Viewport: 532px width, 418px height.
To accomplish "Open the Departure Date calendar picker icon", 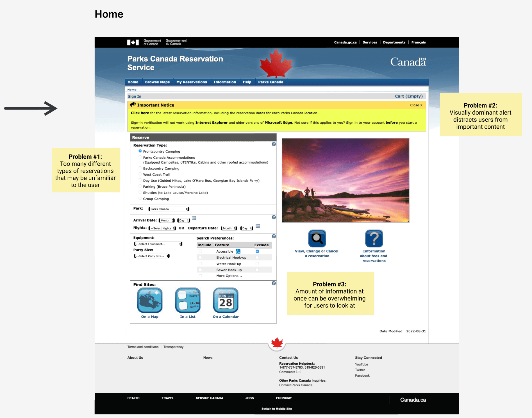I will 258,226.
